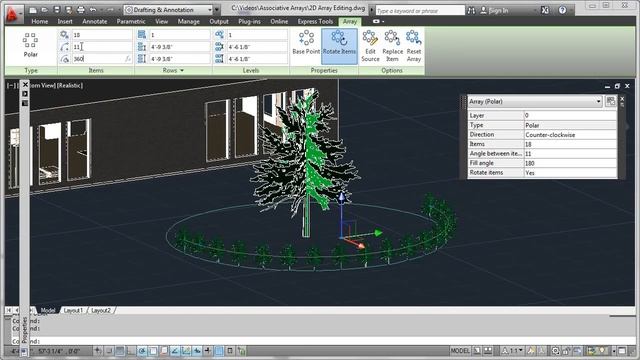Switch to the Layout1 tab
The width and height of the screenshot is (640, 360).
73,310
